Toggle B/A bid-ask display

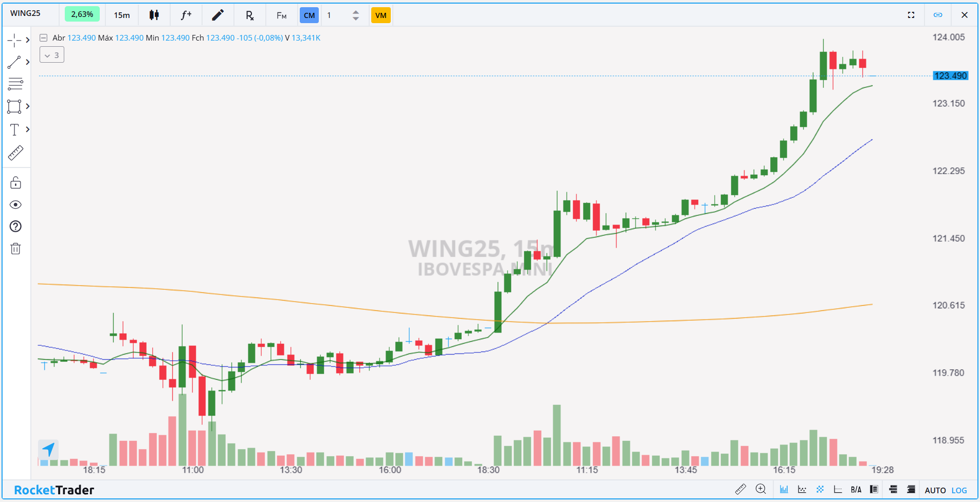tap(856, 490)
